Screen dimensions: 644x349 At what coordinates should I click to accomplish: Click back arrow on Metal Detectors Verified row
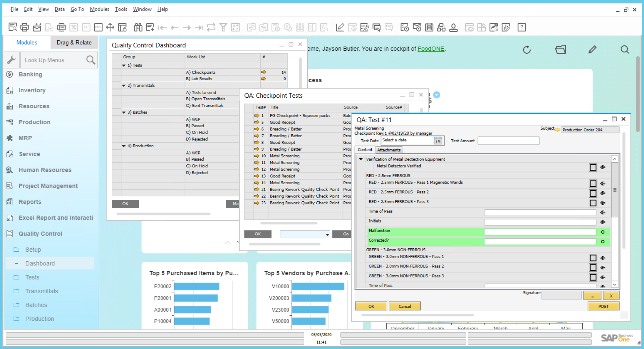(603, 167)
